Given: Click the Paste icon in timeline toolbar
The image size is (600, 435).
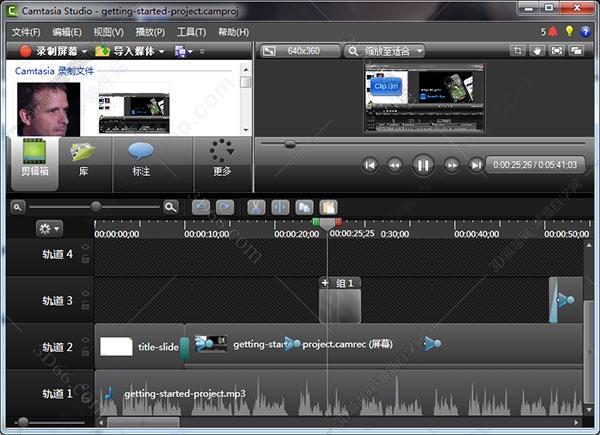Looking at the screenshot, I should click(328, 207).
